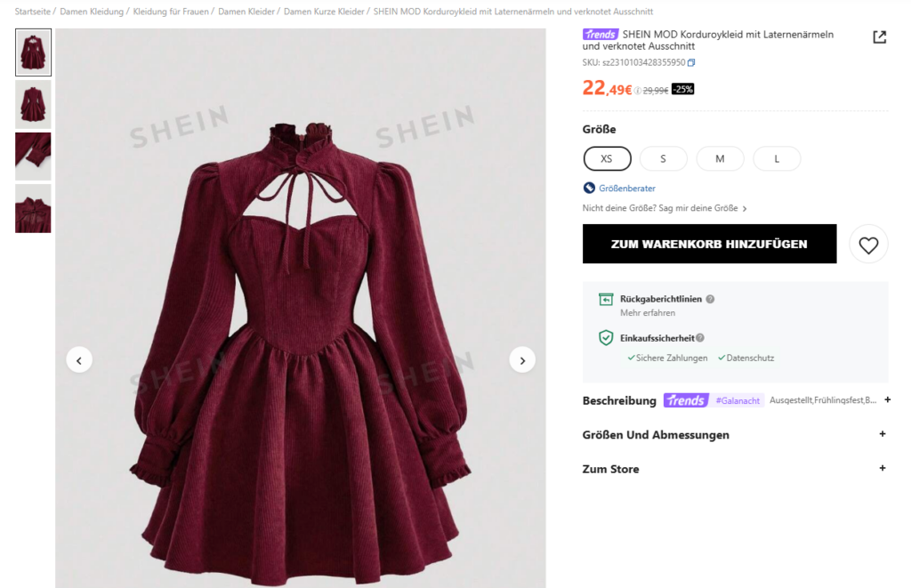Expand Größen Und Abmessungen section
Screen dimensions: 911x588
[x=883, y=434]
